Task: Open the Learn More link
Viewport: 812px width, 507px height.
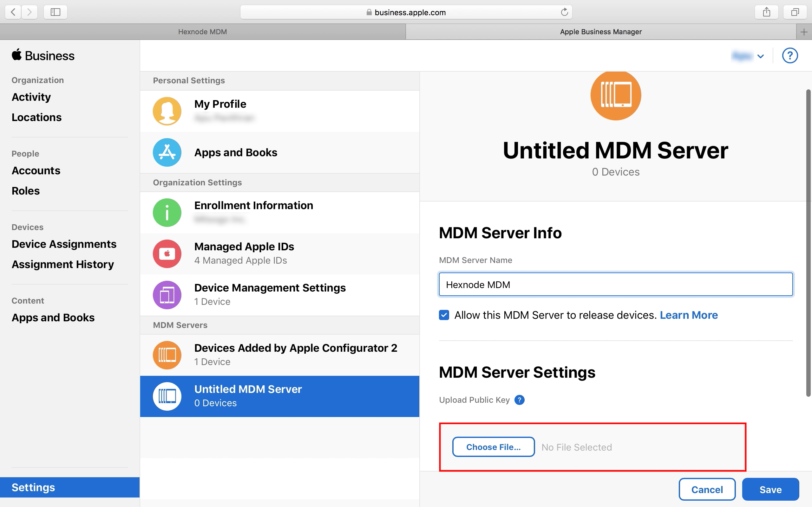Action: 688,315
